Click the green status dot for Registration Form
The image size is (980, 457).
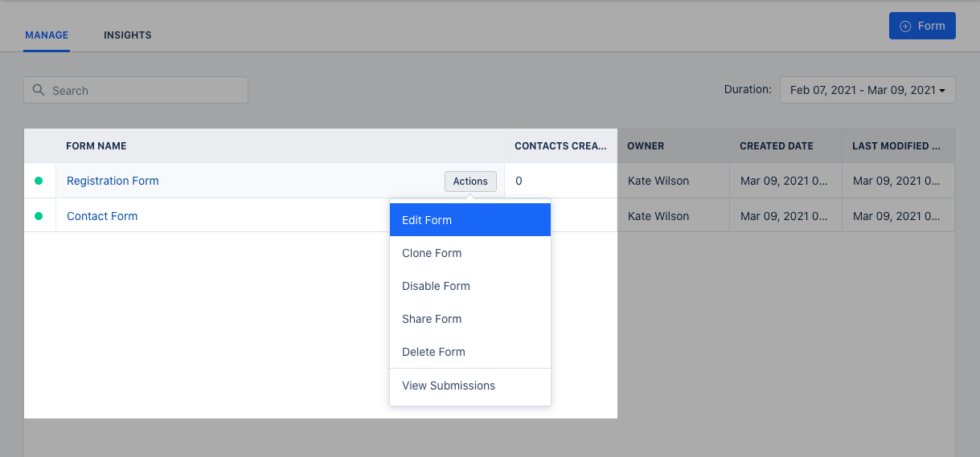pos(39,181)
